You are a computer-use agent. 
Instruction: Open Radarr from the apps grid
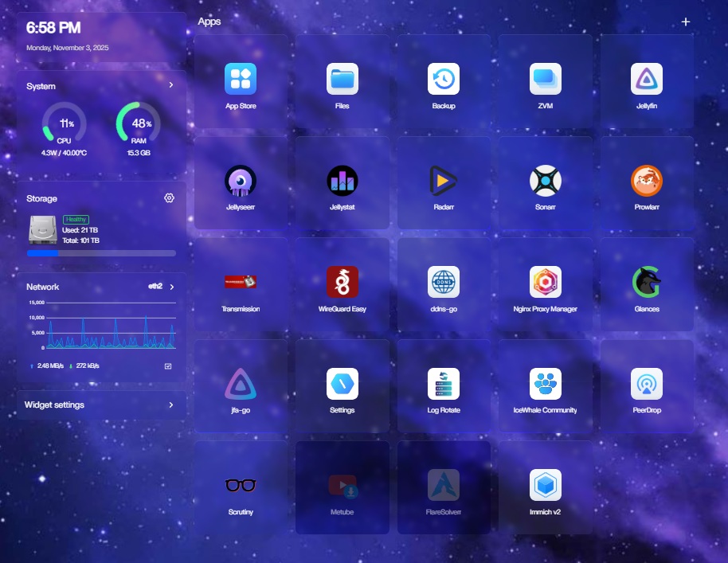pos(444,182)
